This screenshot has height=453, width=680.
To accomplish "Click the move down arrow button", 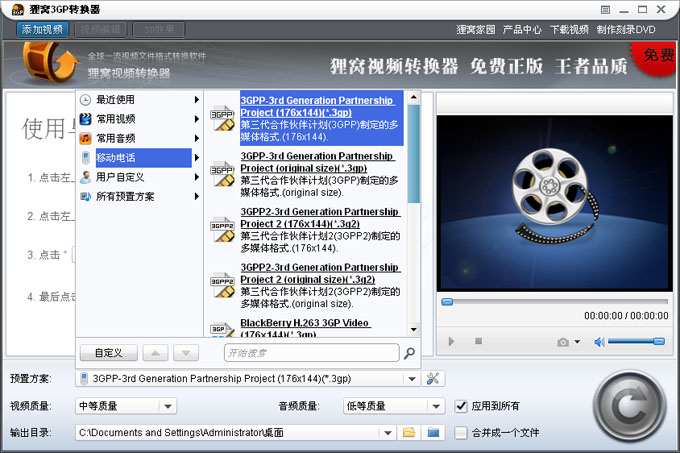I will (186, 353).
